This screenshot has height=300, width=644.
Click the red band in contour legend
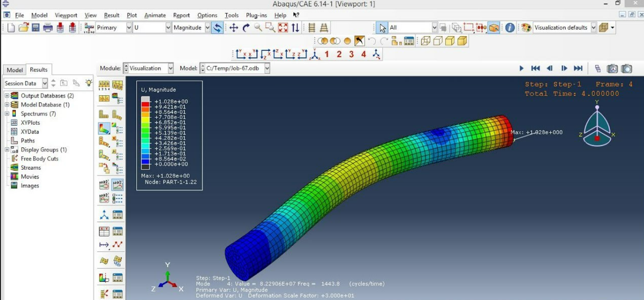click(x=145, y=104)
